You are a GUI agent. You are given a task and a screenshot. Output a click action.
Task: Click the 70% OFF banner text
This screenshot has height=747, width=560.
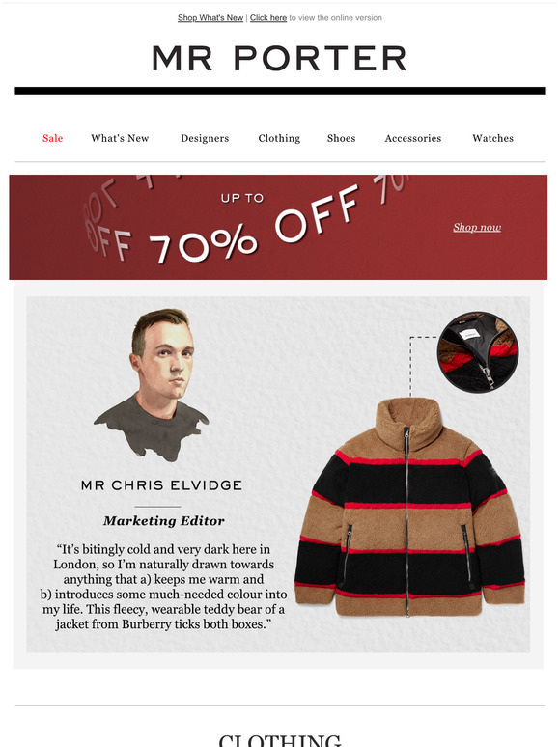point(254,226)
